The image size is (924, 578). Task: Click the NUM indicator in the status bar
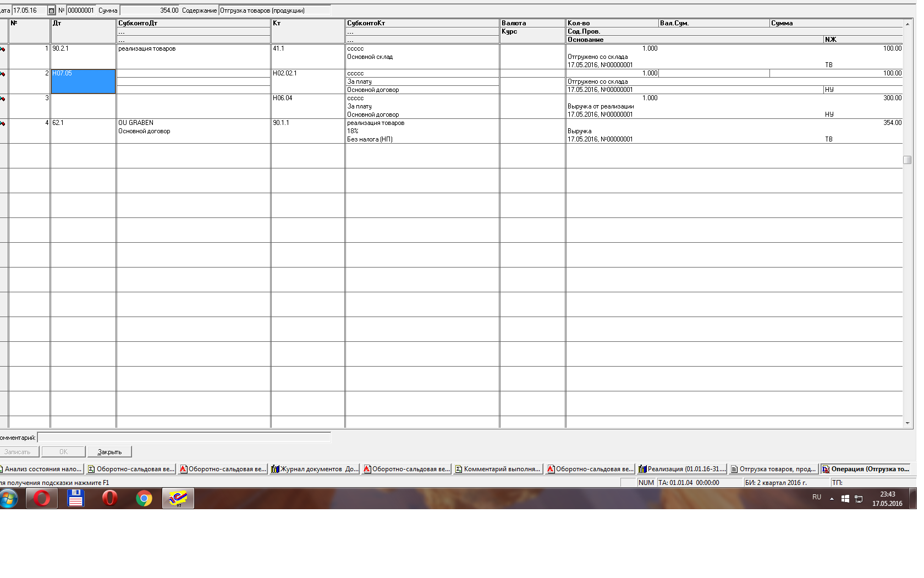pyautogui.click(x=646, y=483)
